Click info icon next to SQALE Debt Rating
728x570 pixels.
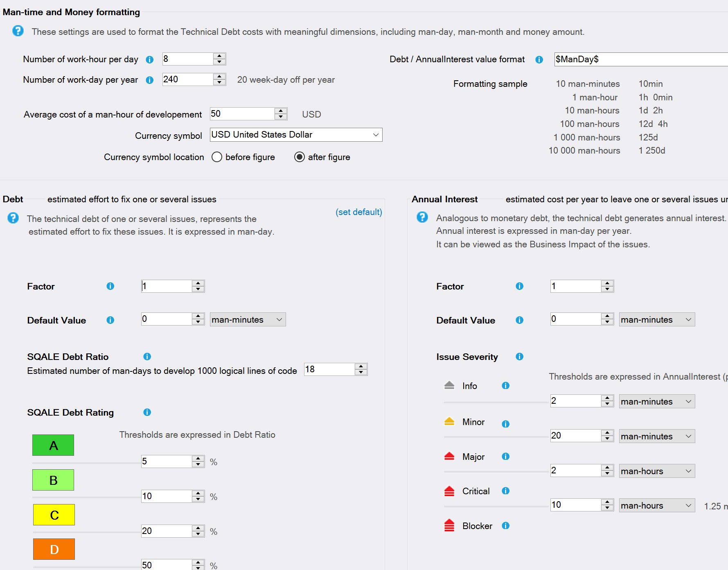pyautogui.click(x=147, y=412)
